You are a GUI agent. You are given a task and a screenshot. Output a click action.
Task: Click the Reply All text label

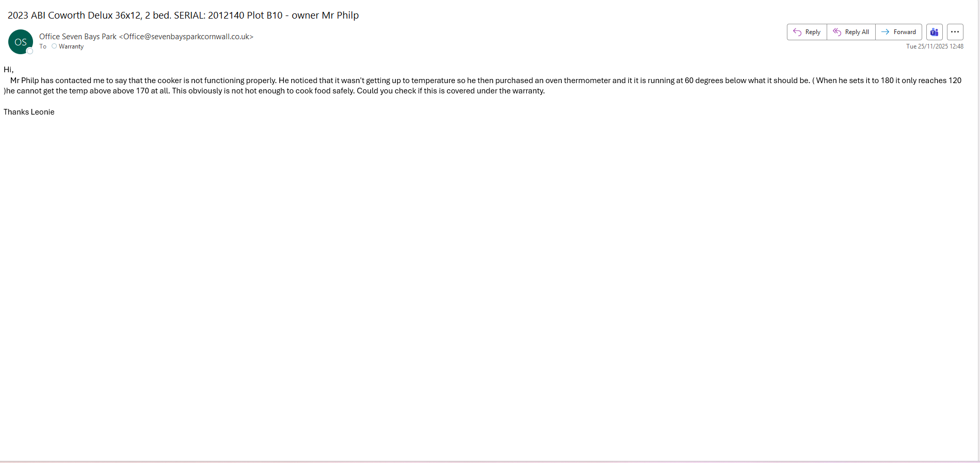point(857,32)
